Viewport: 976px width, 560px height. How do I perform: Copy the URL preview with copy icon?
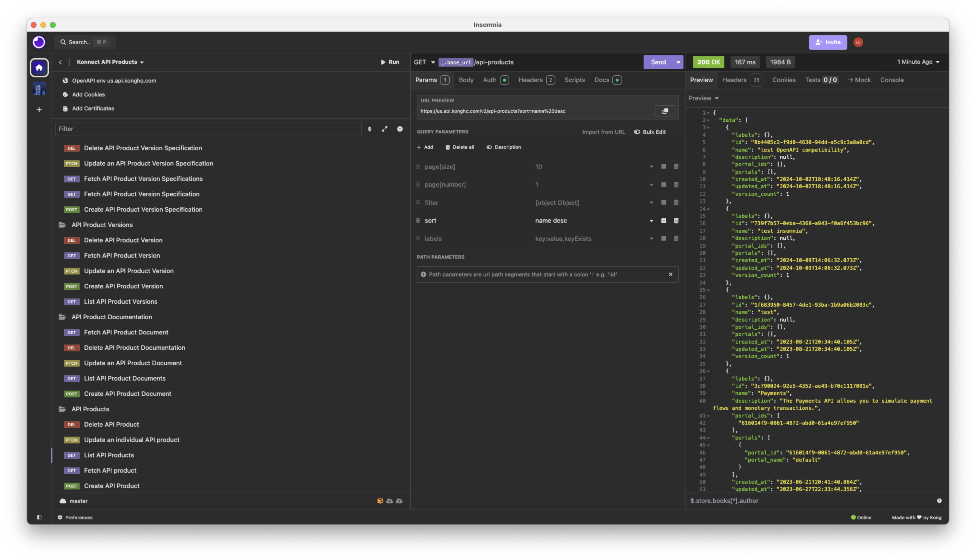(665, 111)
